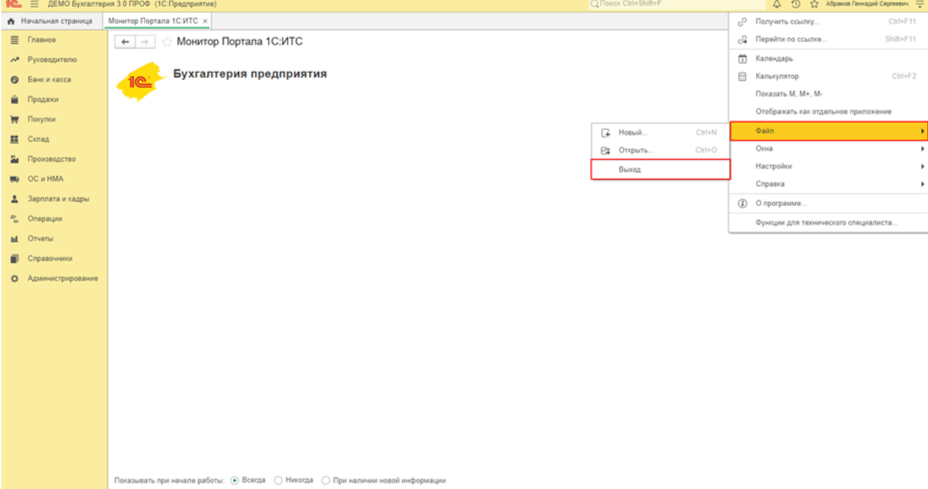Open the Главное section label
The width and height of the screenshot is (928, 489).
coord(41,40)
